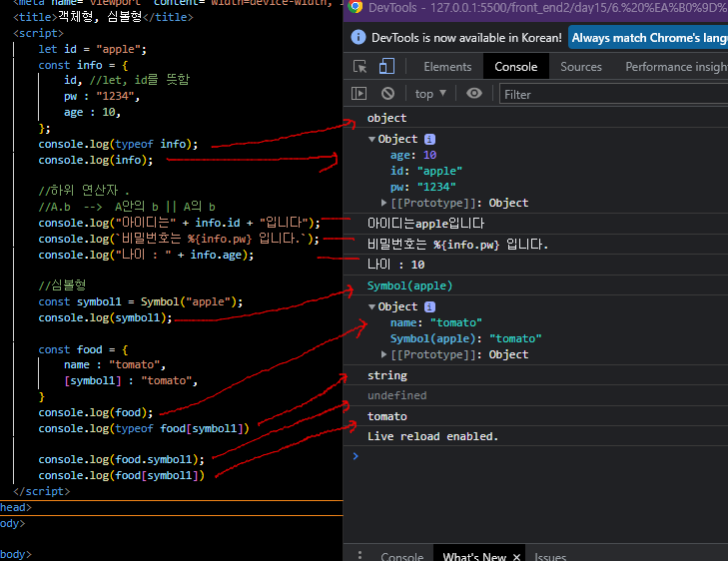
Task: Click the [symbol1] : "tomato" code line
Action: 131,380
